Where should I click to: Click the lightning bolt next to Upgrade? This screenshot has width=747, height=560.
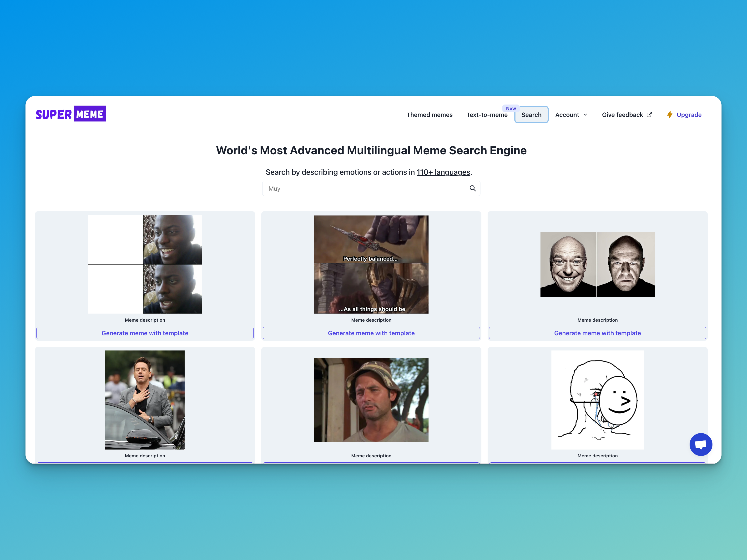pos(670,115)
